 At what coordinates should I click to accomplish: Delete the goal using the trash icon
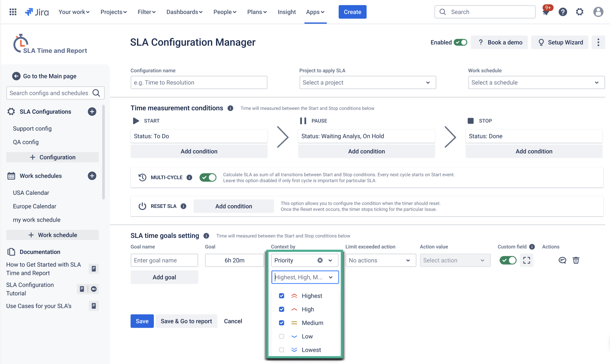pyautogui.click(x=576, y=260)
